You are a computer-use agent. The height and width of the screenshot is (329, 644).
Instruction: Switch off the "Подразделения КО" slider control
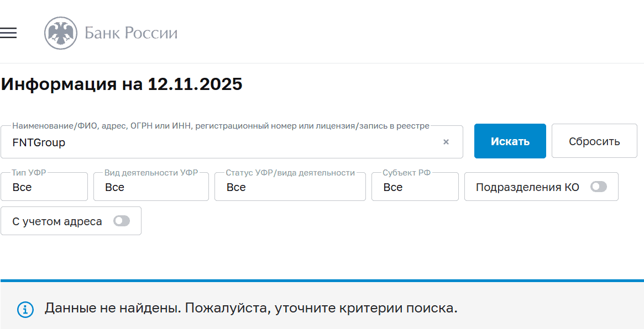[x=598, y=187]
